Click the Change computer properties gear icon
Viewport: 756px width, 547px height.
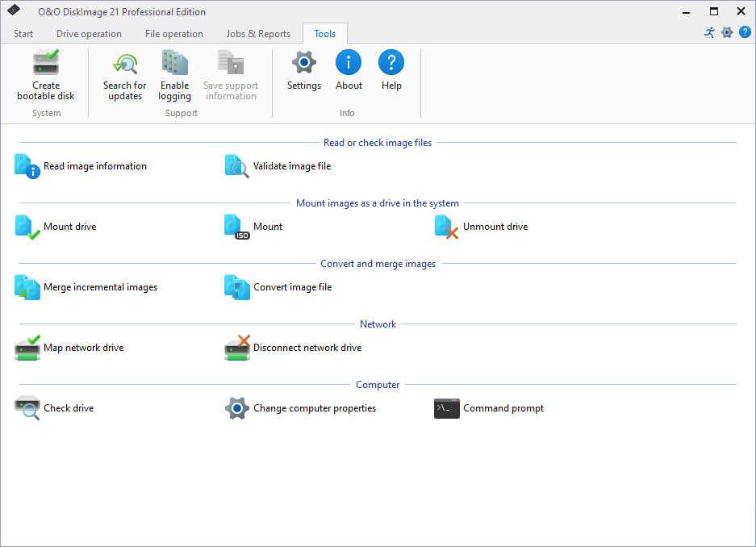(x=237, y=408)
